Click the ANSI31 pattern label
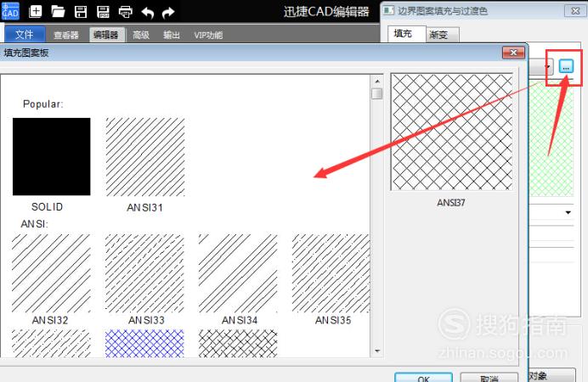The height and width of the screenshot is (382, 588). pyautogui.click(x=144, y=207)
